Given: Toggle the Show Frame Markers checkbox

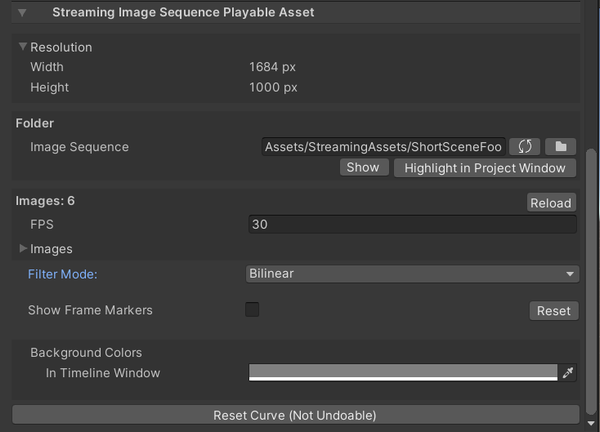Looking at the screenshot, I should pos(252,310).
